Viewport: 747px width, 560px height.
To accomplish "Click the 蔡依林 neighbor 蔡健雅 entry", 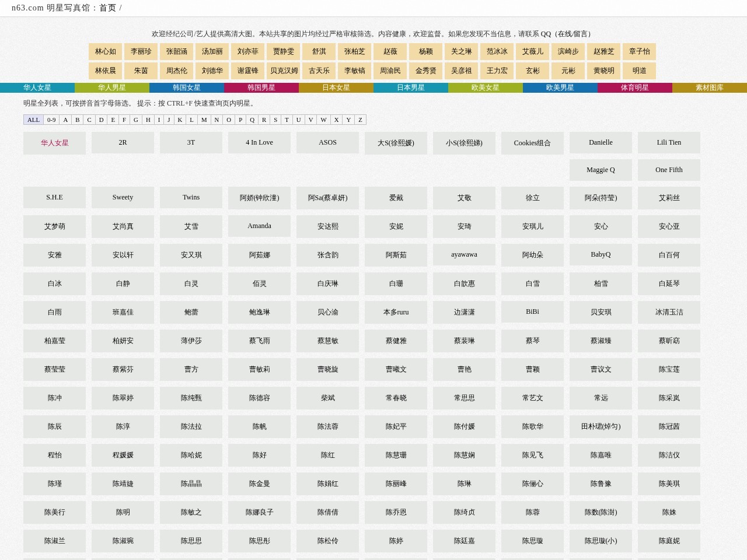I will (x=396, y=341).
